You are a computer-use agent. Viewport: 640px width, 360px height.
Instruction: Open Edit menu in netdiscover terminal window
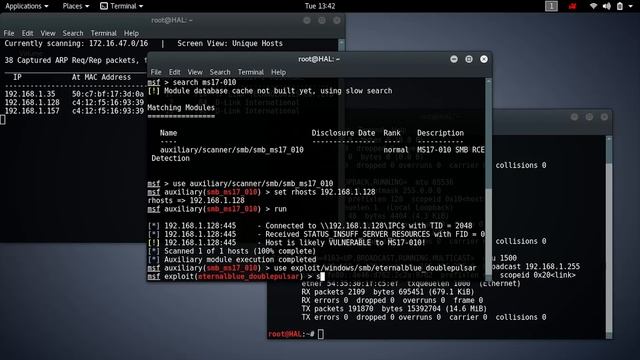[27, 33]
